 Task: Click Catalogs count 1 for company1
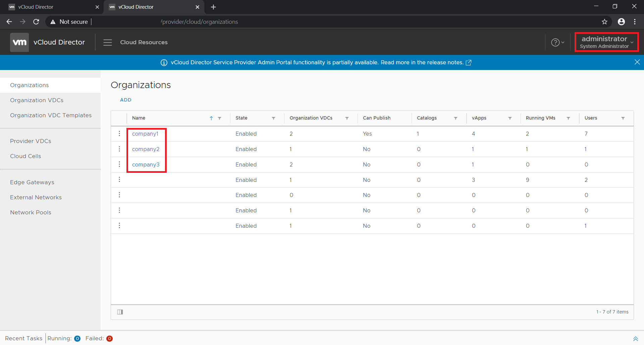click(x=418, y=134)
